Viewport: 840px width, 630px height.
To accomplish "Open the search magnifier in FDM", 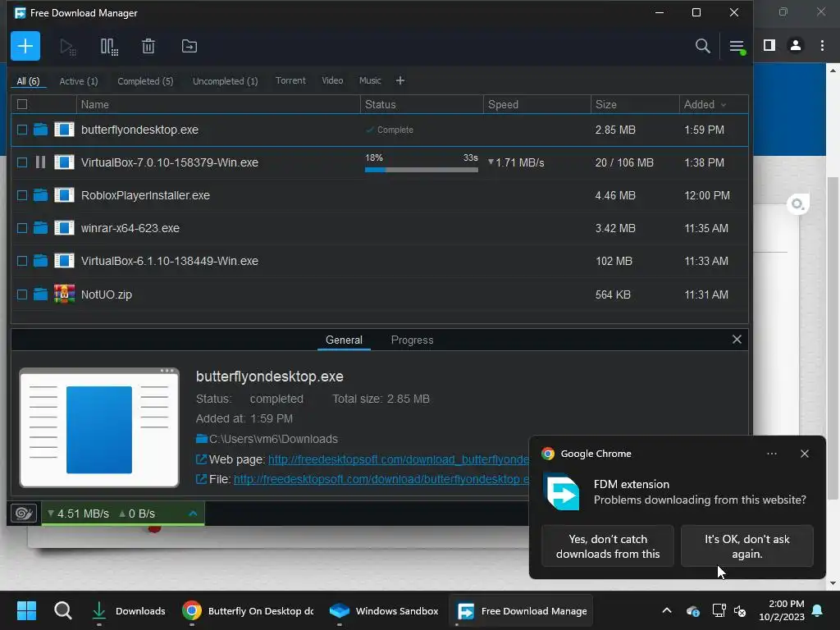I will click(702, 46).
